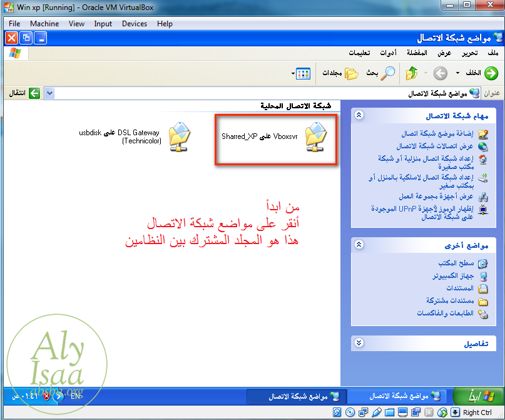Click the green Go (انتقال) arrow button

click(x=34, y=93)
